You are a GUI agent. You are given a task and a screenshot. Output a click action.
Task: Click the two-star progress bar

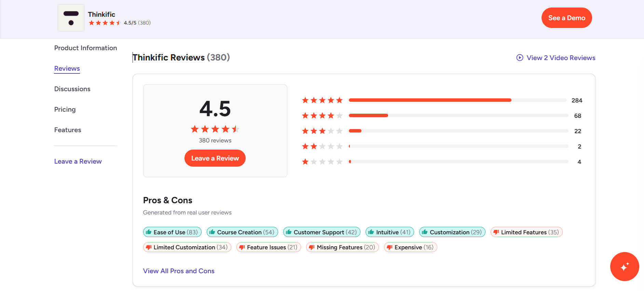[458, 146]
